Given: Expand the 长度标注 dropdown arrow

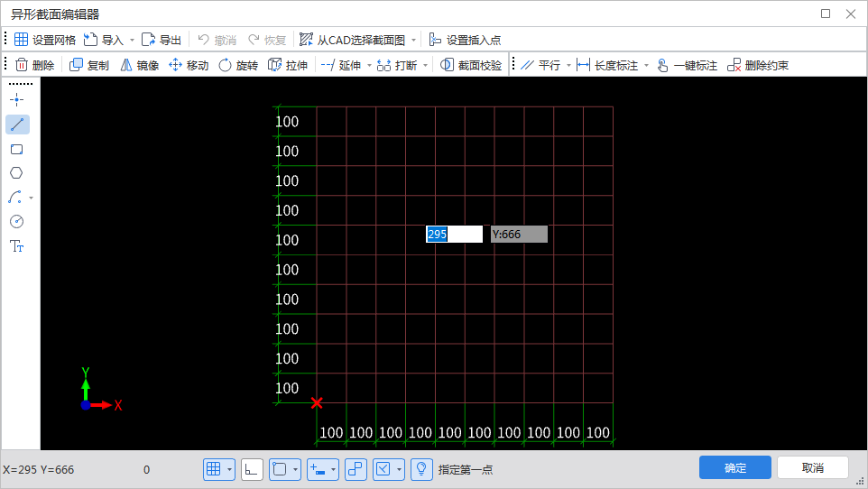Looking at the screenshot, I should coord(646,65).
